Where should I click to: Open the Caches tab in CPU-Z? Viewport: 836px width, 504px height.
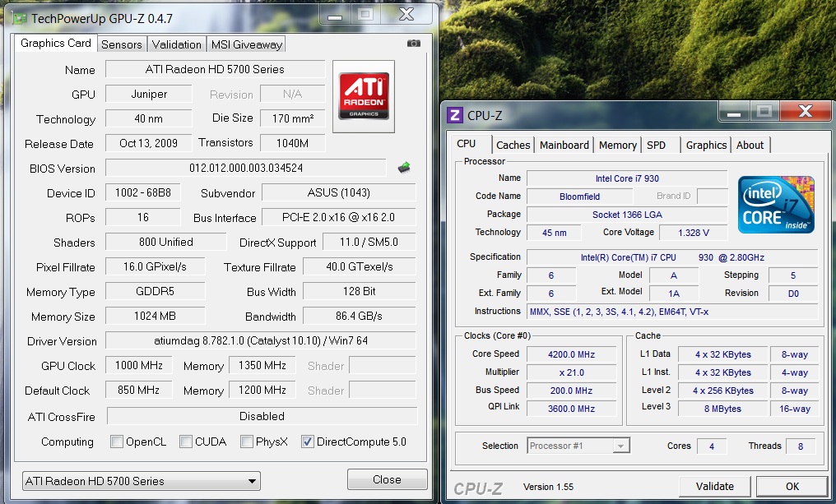pyautogui.click(x=513, y=145)
